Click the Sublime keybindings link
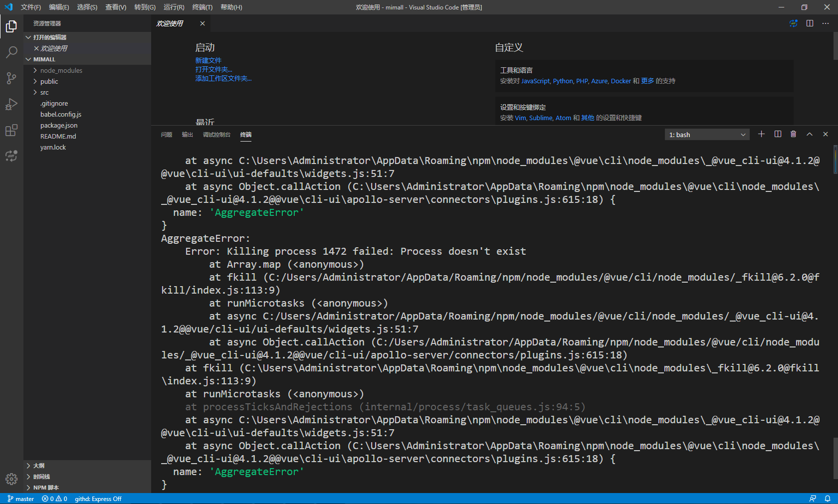The image size is (838, 504). [541, 118]
